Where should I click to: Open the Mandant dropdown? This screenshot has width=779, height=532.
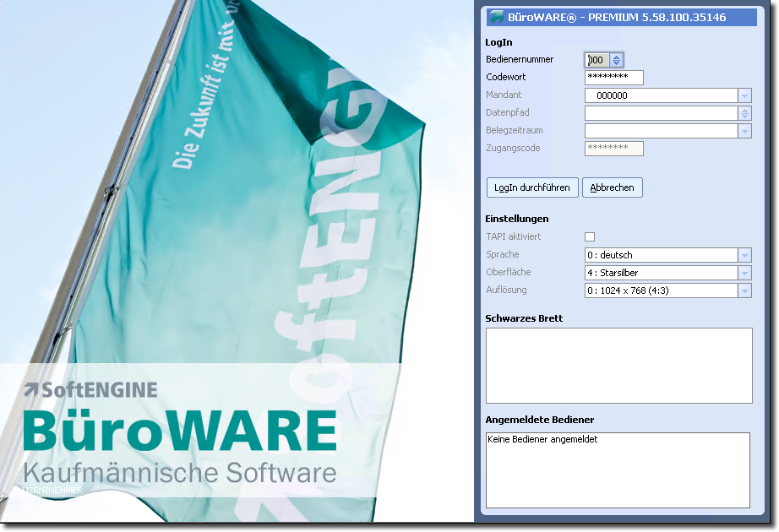[744, 95]
